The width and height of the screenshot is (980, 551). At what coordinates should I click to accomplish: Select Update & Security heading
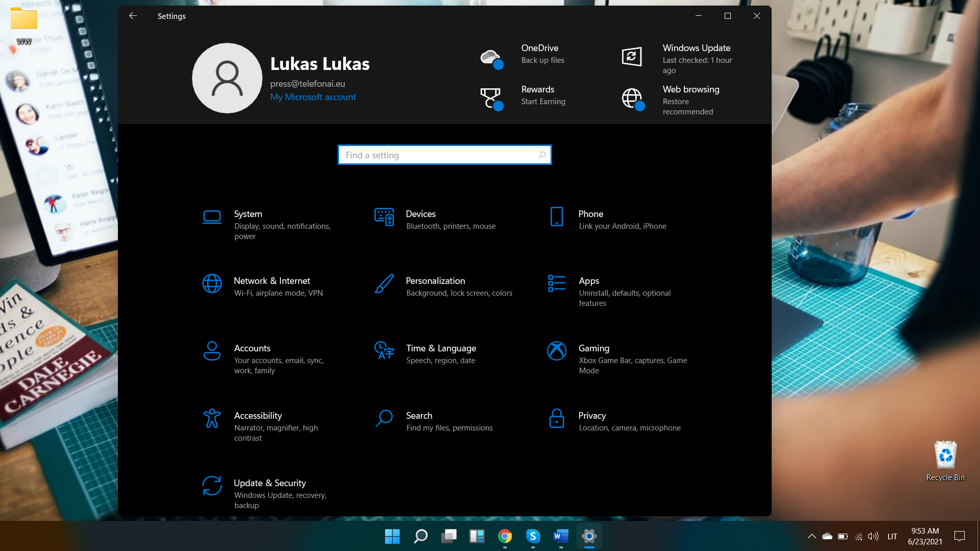pos(270,483)
